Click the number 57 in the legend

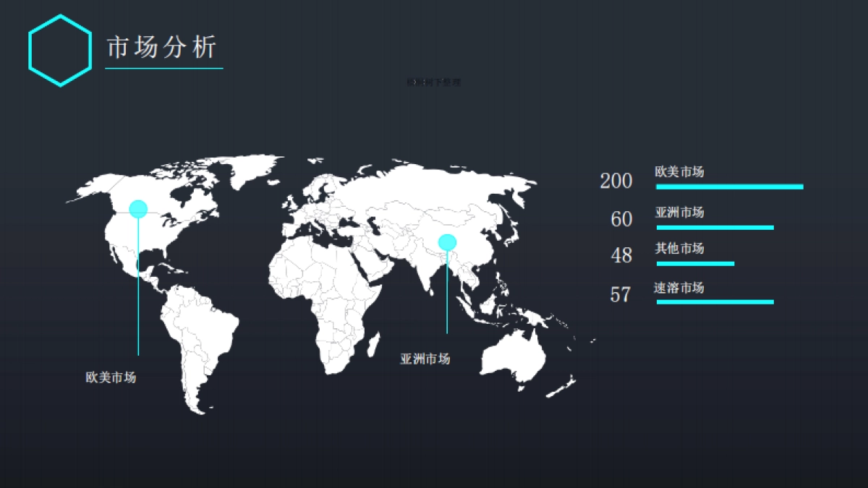click(621, 295)
